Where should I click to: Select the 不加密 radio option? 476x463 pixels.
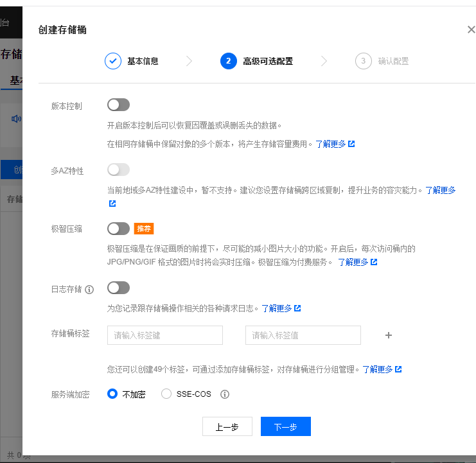(112, 394)
